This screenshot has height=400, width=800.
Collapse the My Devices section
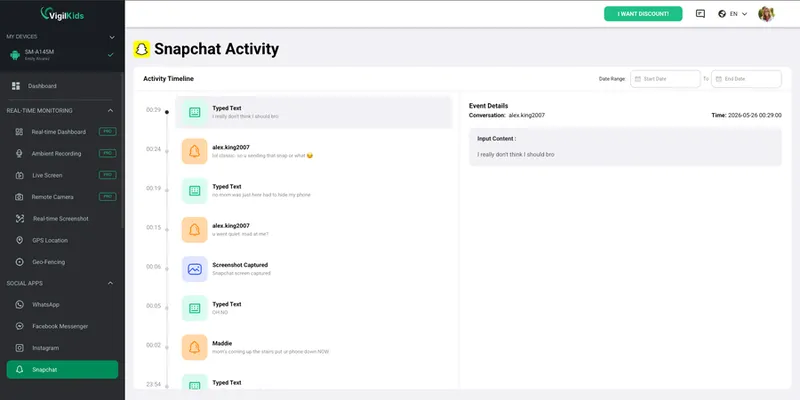(112, 37)
